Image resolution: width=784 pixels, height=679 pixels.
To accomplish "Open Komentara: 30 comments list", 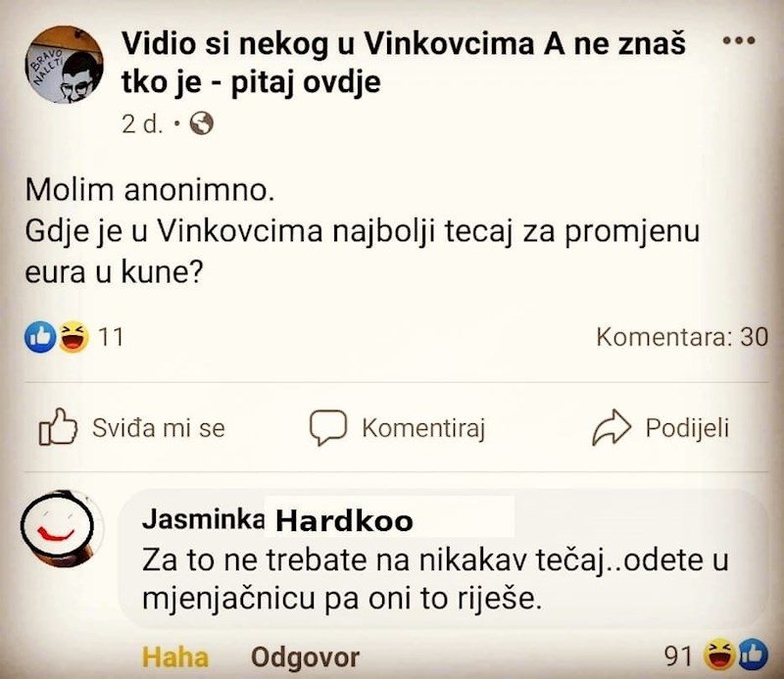I will point(682,337).
